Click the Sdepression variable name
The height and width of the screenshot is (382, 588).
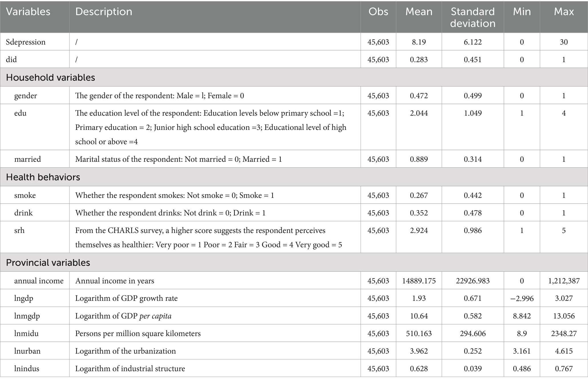[26, 42]
